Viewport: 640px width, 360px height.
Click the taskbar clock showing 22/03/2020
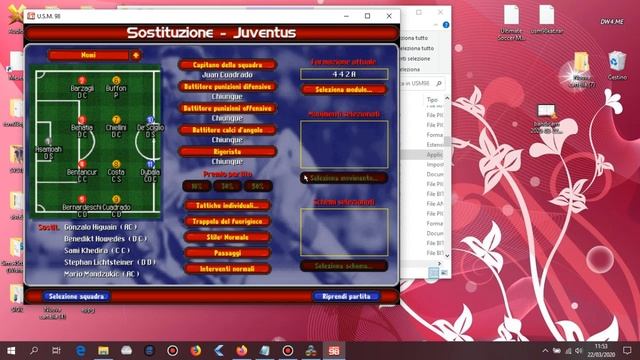click(600, 351)
